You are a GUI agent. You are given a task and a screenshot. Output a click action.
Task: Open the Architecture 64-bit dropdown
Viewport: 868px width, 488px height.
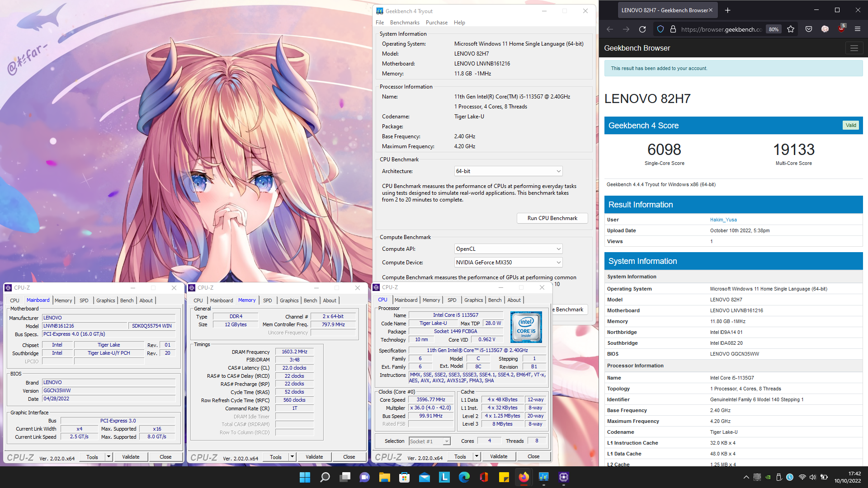click(508, 171)
